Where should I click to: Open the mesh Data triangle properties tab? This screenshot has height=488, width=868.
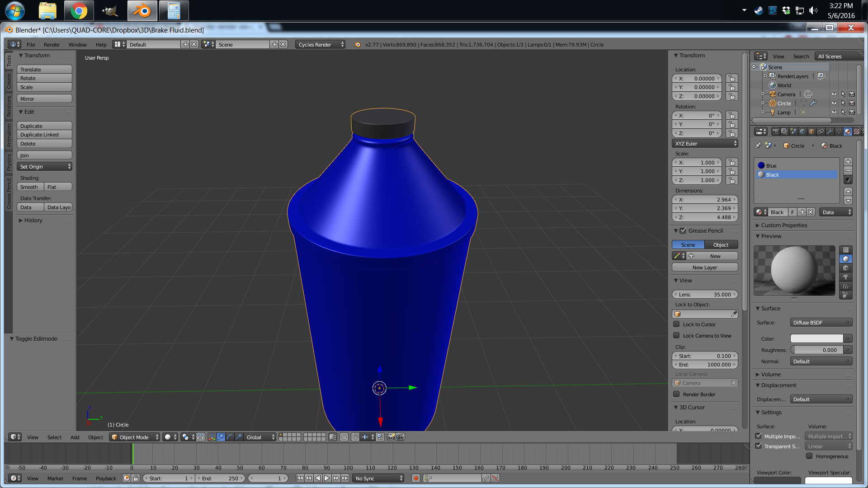coord(839,131)
